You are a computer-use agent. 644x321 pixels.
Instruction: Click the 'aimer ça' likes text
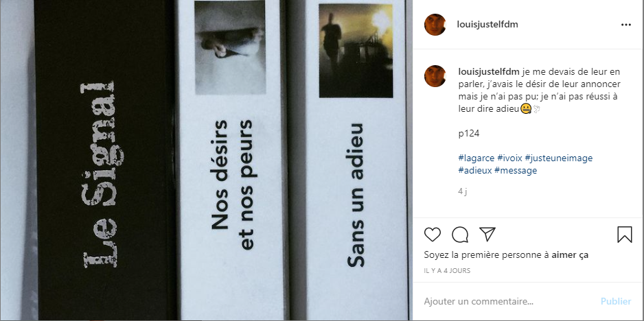point(570,255)
